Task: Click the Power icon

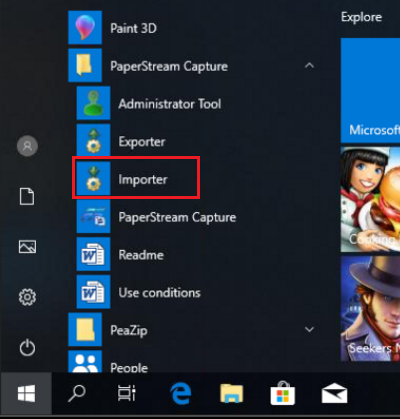Action: coord(27,348)
